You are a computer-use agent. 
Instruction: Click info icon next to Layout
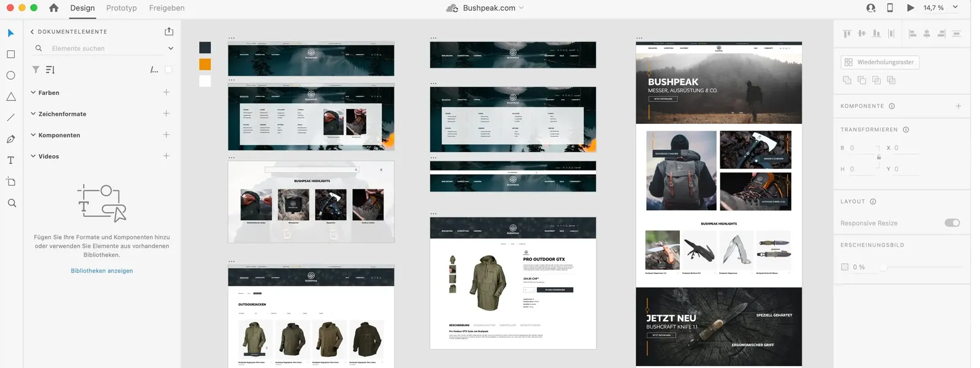point(873,201)
